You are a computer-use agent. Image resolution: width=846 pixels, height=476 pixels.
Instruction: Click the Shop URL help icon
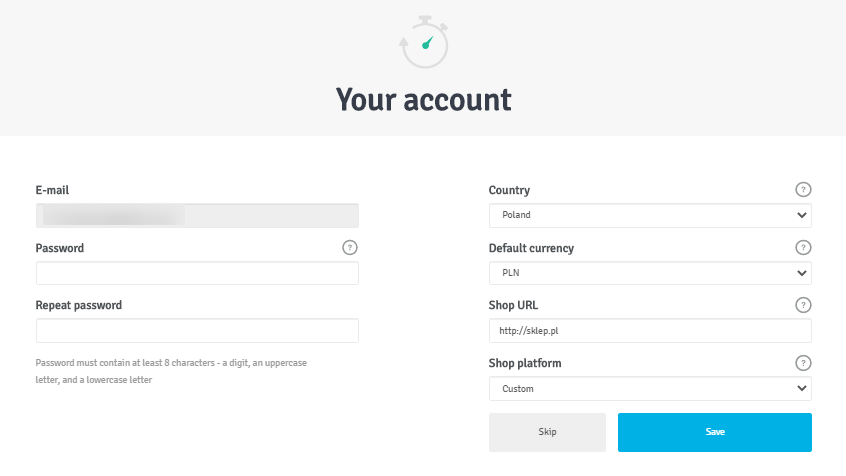(803, 305)
